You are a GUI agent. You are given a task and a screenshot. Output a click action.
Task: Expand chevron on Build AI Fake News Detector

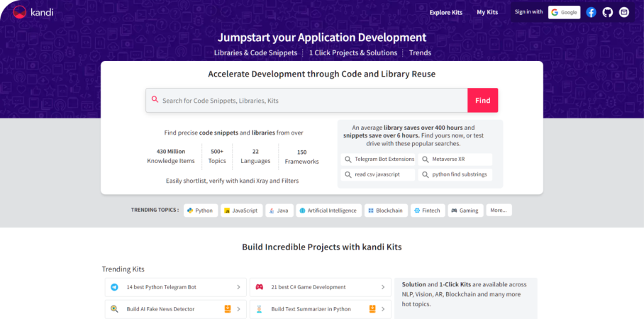(238, 309)
